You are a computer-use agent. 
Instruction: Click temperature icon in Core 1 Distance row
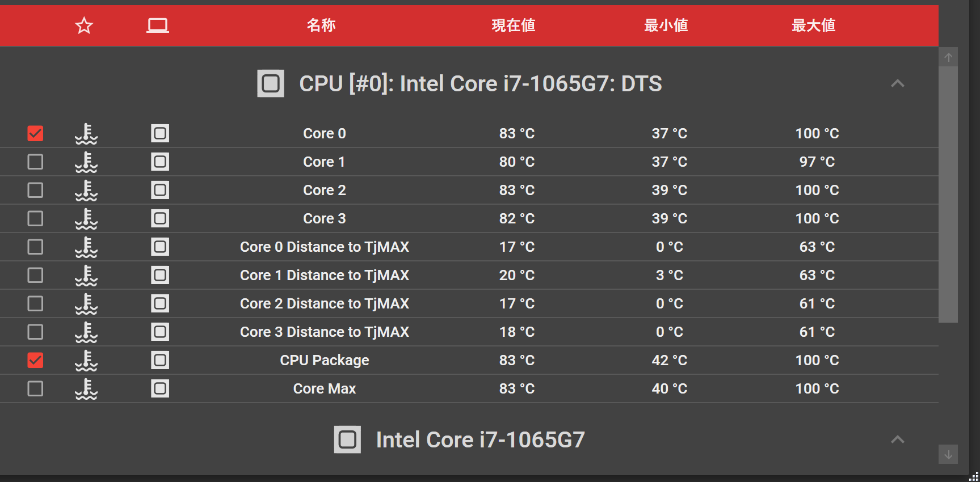tap(86, 276)
